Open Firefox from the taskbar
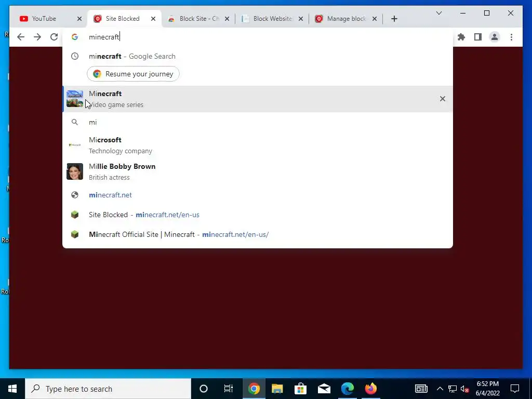The height and width of the screenshot is (399, 532). click(370, 389)
